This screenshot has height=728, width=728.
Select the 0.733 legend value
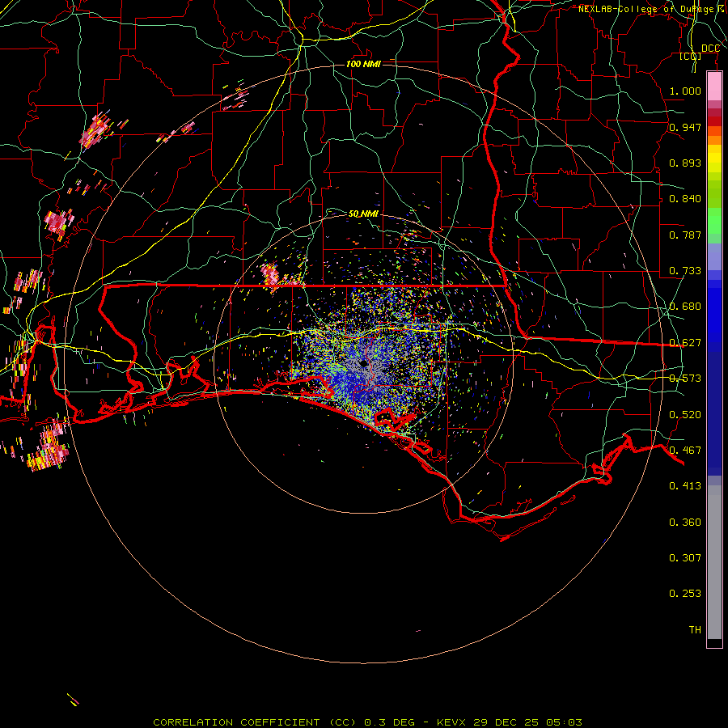(x=685, y=271)
